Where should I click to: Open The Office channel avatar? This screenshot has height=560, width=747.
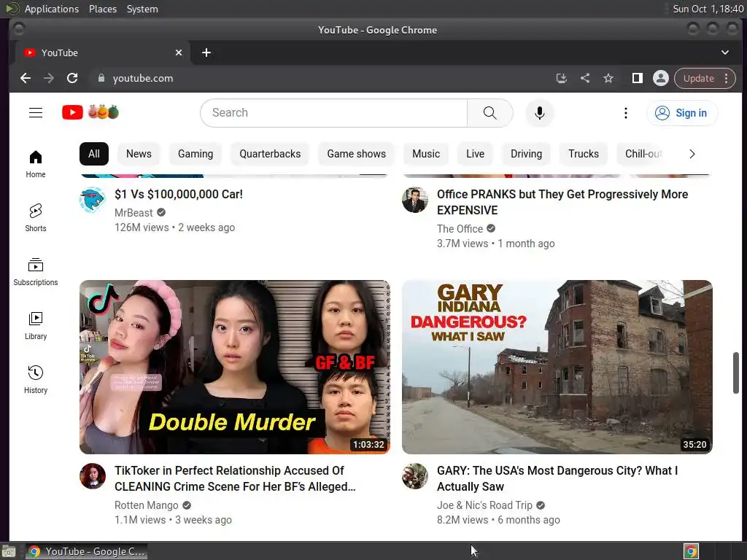[x=415, y=200]
